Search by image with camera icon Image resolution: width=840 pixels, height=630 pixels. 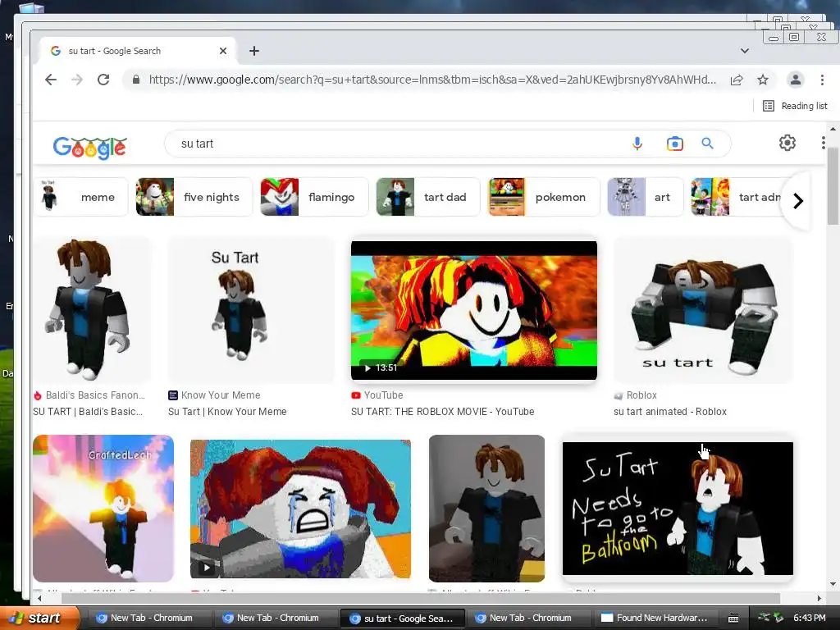(x=675, y=144)
